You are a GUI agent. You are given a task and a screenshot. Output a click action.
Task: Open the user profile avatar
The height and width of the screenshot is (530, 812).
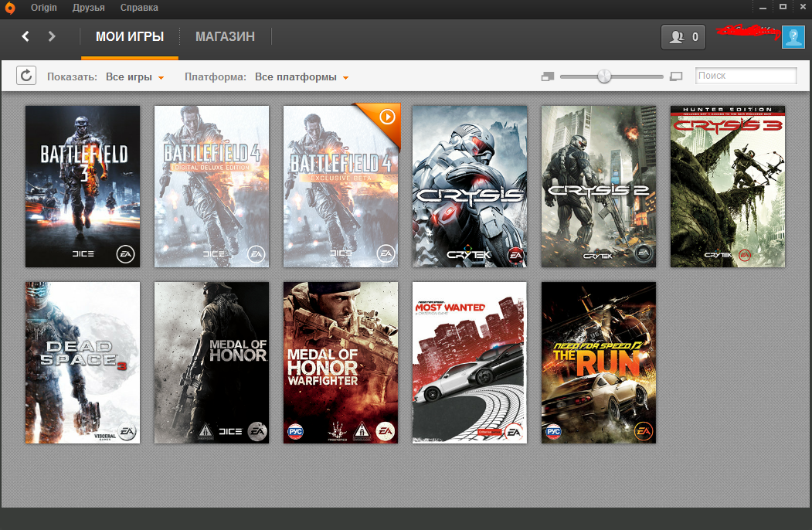point(793,37)
